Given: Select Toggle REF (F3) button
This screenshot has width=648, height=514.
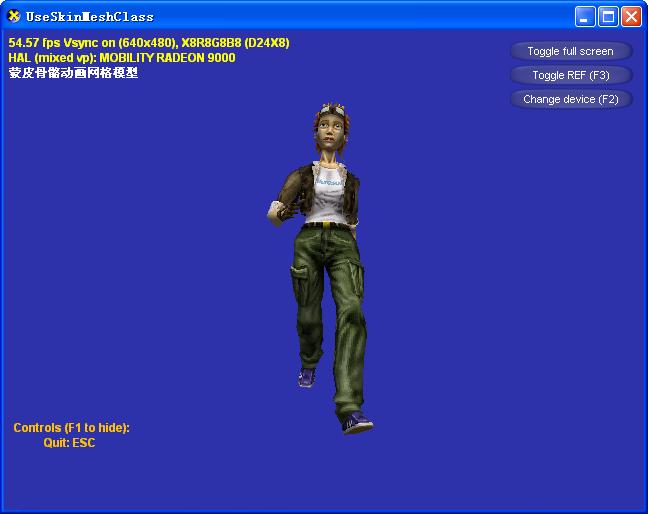Looking at the screenshot, I should click(571, 75).
